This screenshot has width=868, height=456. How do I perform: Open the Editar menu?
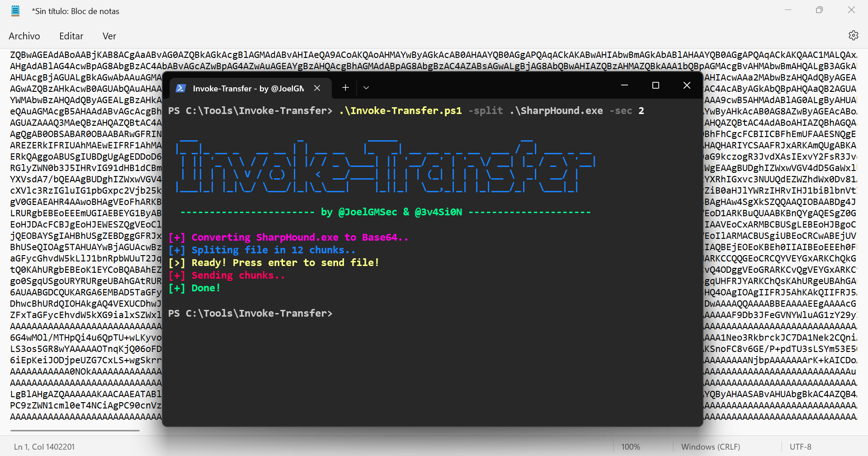pos(71,36)
